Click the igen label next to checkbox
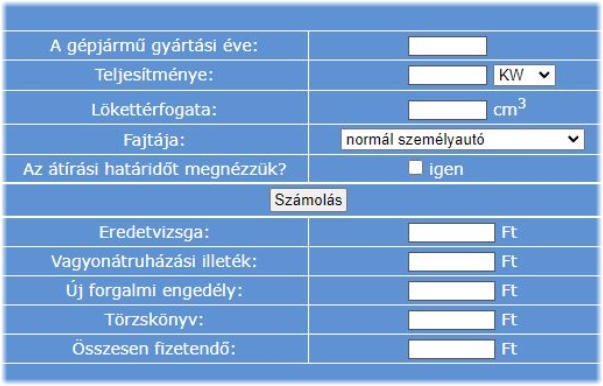The image size is (603, 386). [x=446, y=169]
